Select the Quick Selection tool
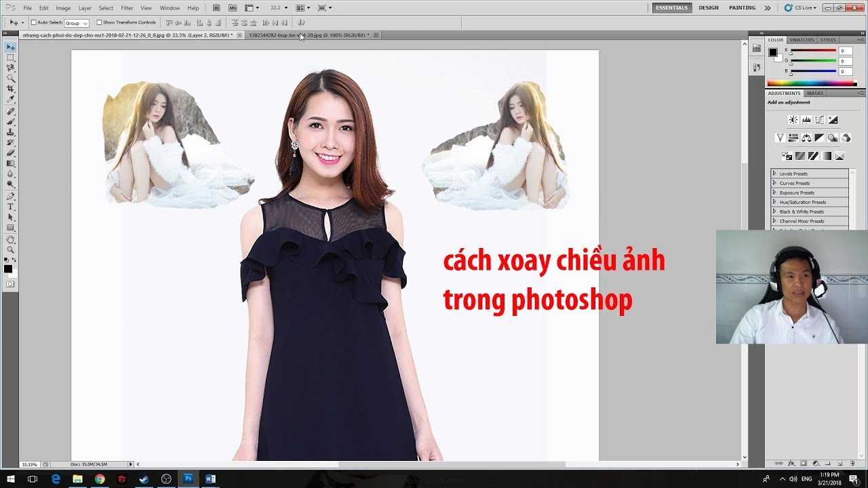868x488 pixels. coord(10,79)
